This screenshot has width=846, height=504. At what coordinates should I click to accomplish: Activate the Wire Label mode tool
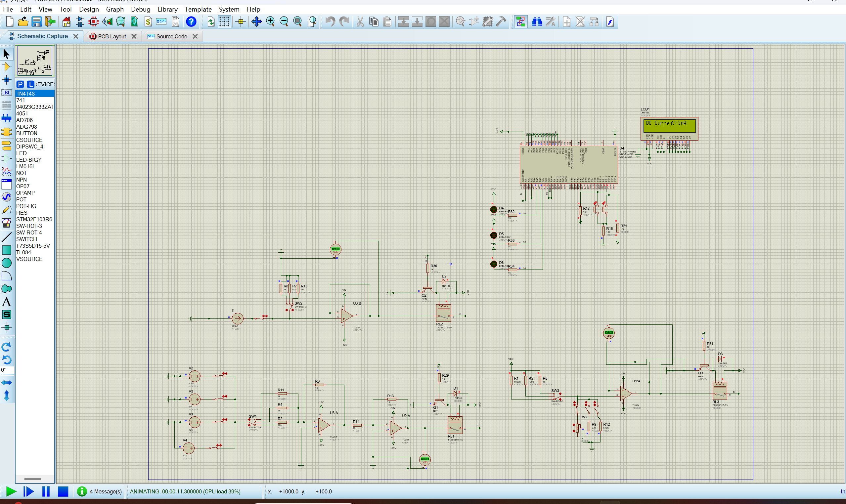(7, 92)
